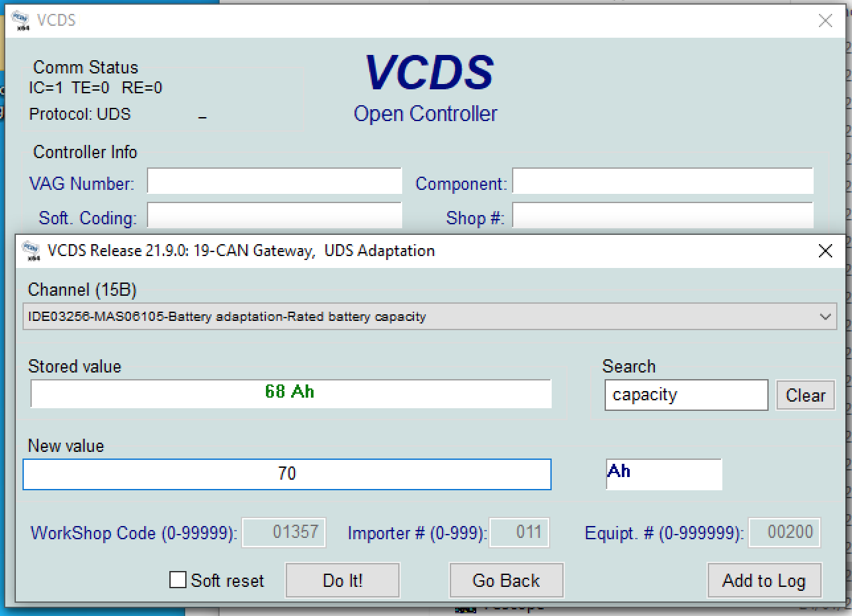
Task: Click the Importer # field 011
Action: (x=519, y=532)
